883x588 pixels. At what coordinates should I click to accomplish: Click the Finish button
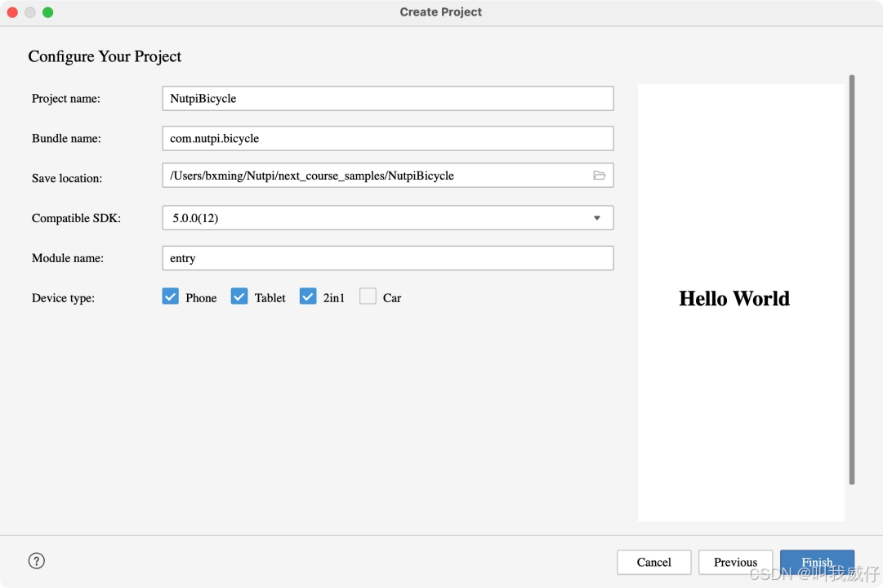[x=817, y=562]
